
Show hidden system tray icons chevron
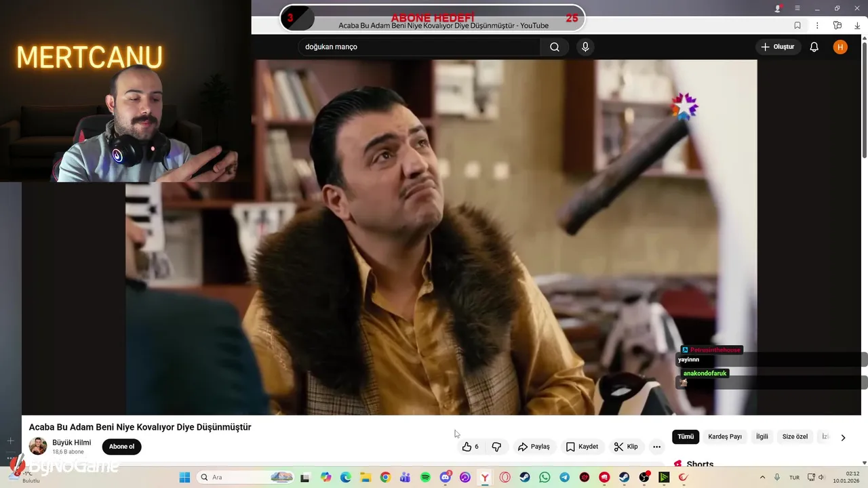(762, 477)
